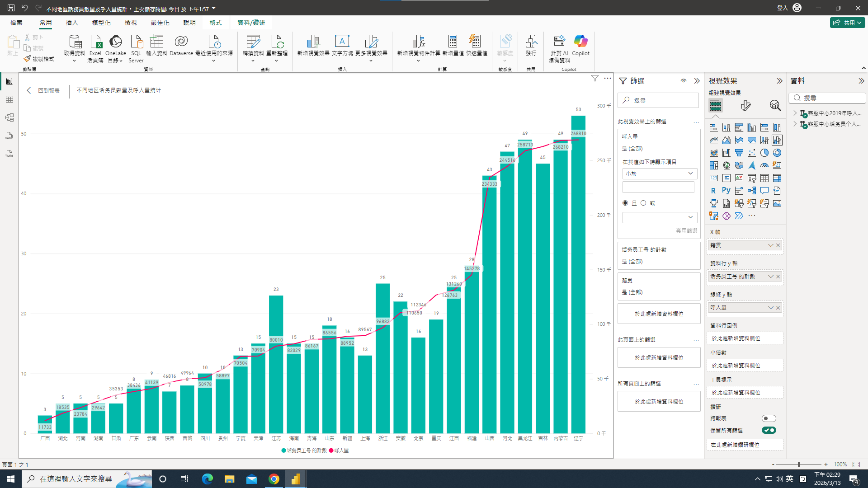The width and height of the screenshot is (868, 488).
Task: Click the filter funnel icon above chart
Action: coord(595,78)
